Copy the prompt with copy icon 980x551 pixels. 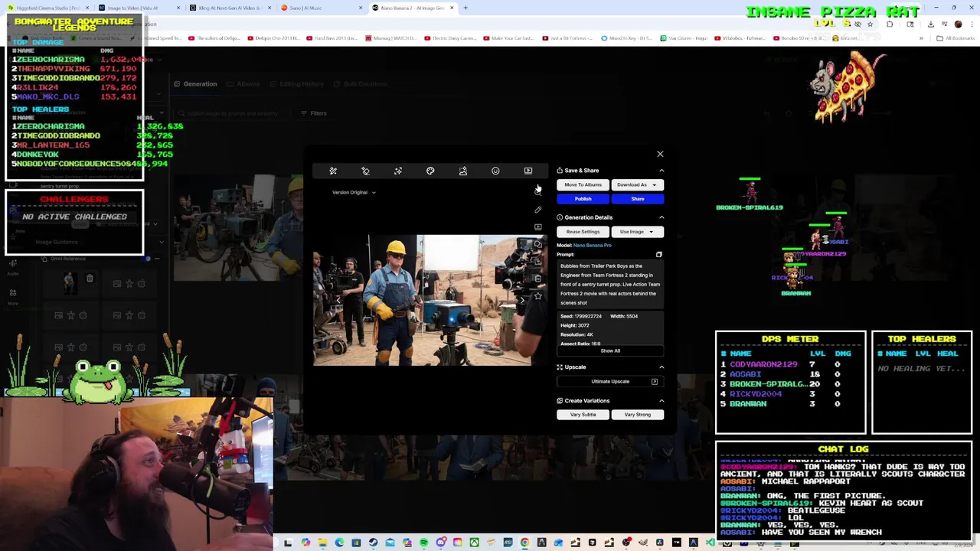pyautogui.click(x=658, y=254)
